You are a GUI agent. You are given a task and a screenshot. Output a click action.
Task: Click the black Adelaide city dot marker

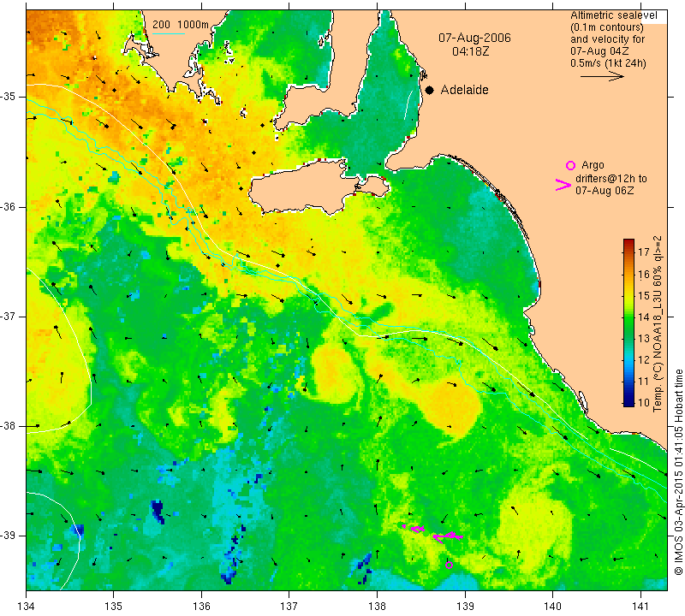pyautogui.click(x=430, y=90)
